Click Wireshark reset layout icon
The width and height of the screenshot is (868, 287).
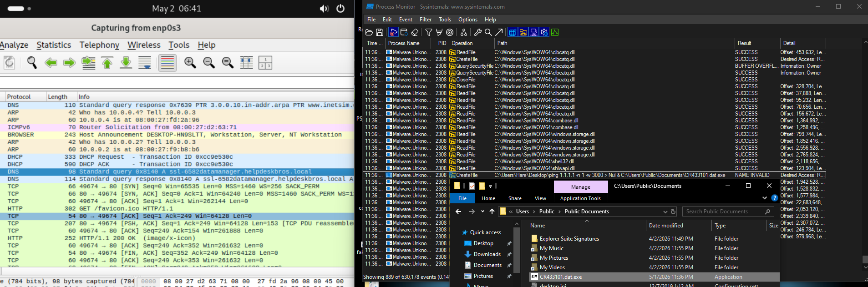click(265, 62)
